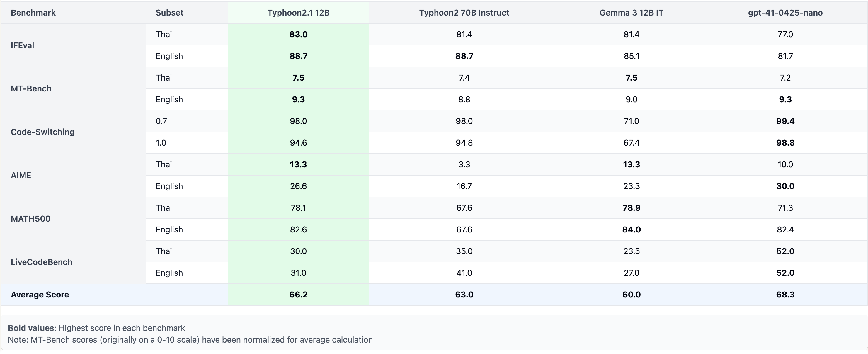868x354 pixels.
Task: Select the 83.0 IFEval Thai score
Action: (298, 34)
